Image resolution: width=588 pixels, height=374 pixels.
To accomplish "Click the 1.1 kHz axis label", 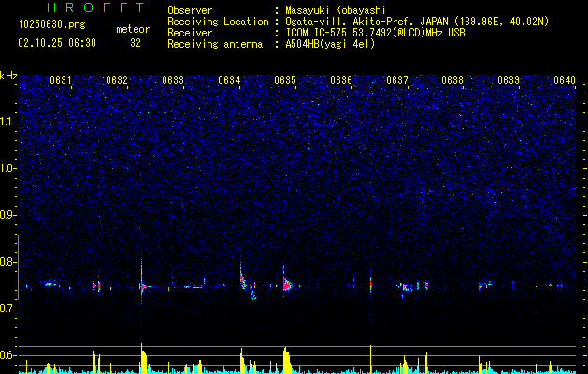I will point(8,122).
